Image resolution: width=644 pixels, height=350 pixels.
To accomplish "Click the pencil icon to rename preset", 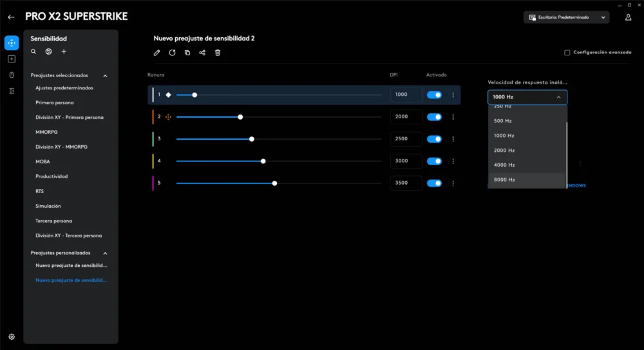I will point(156,53).
